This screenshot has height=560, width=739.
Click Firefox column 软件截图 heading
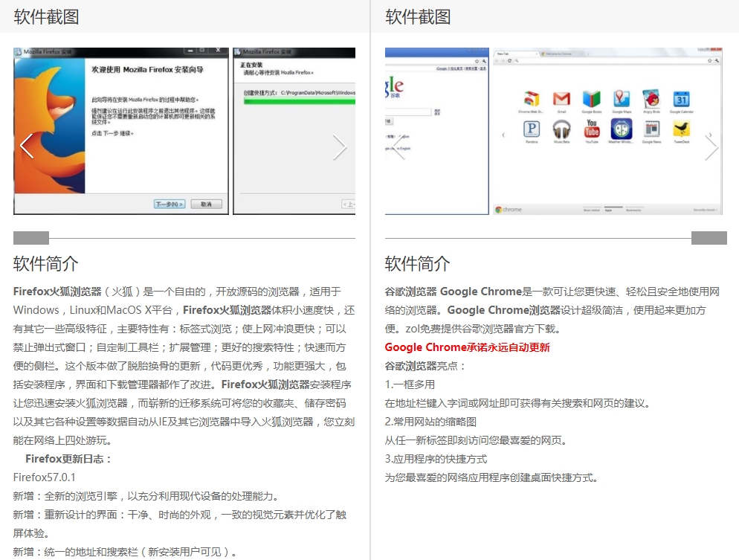pyautogui.click(x=45, y=17)
